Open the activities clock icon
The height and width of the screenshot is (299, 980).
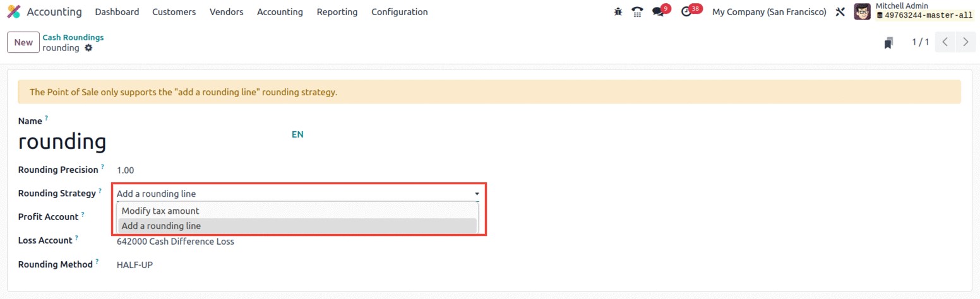[x=686, y=12]
